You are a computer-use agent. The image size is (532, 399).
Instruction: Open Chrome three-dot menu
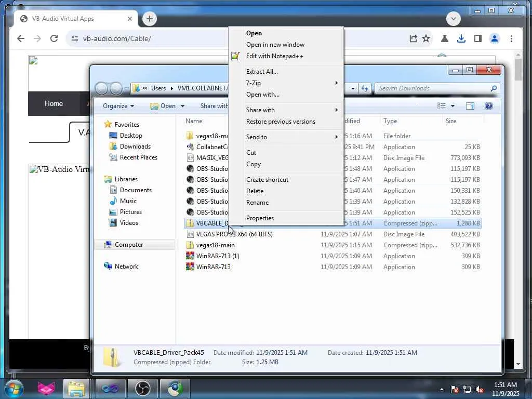coord(511,38)
